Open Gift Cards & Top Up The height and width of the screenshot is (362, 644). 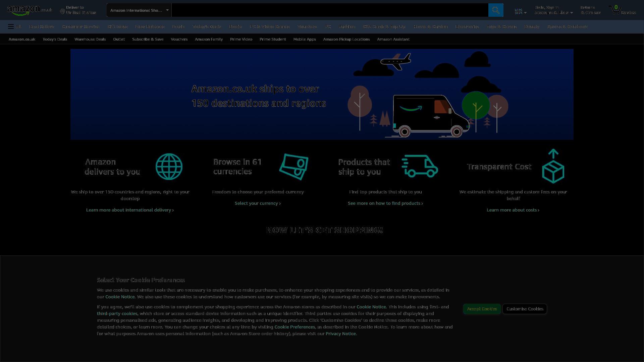coord(384,26)
